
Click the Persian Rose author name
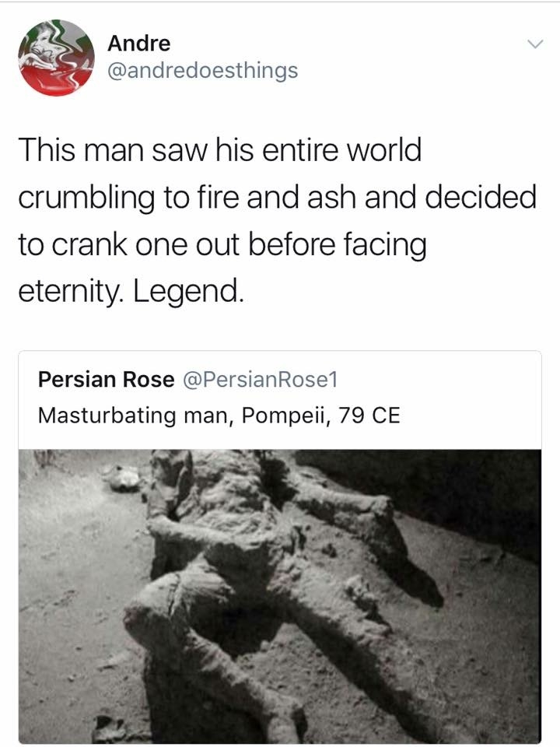[107, 380]
